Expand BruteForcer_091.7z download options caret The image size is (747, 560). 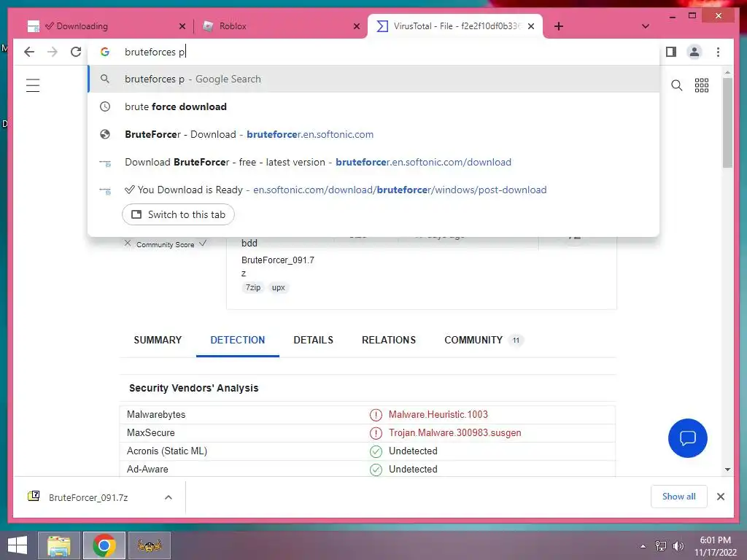click(x=169, y=497)
